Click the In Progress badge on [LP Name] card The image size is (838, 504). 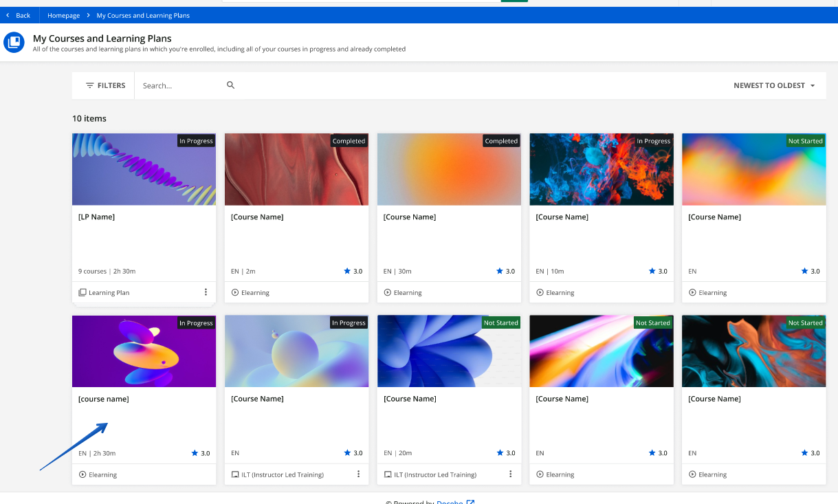(x=197, y=141)
